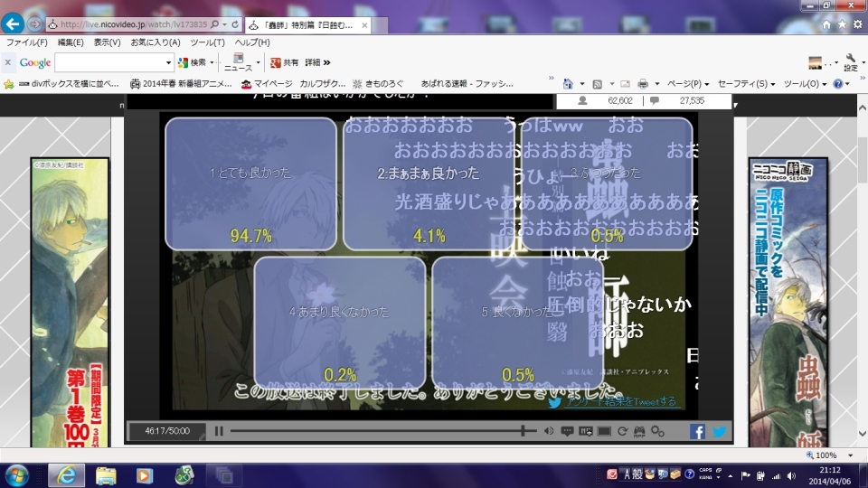Open the あばれる速報 favorites bar link
Viewport: 868px width, 488px height.
tap(467, 83)
